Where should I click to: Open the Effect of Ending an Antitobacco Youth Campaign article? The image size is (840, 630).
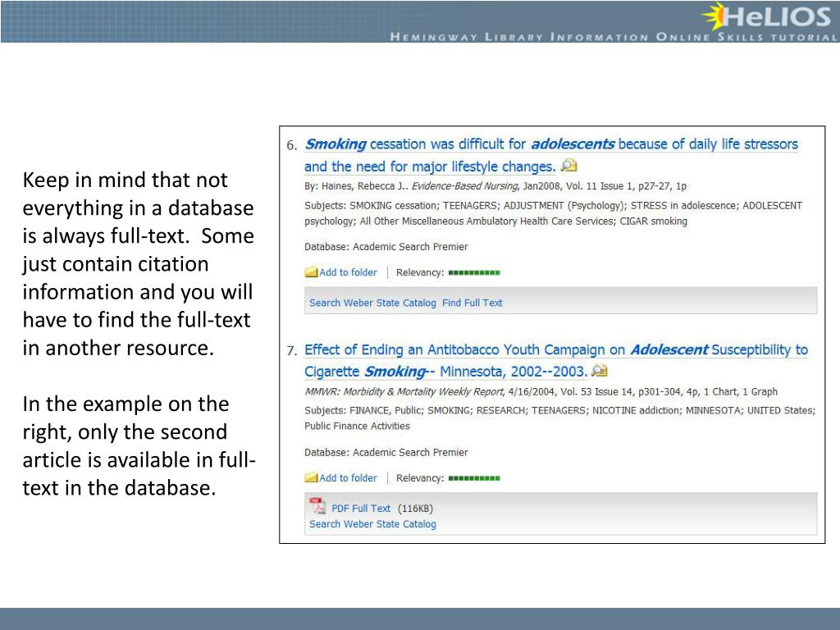[x=555, y=361]
